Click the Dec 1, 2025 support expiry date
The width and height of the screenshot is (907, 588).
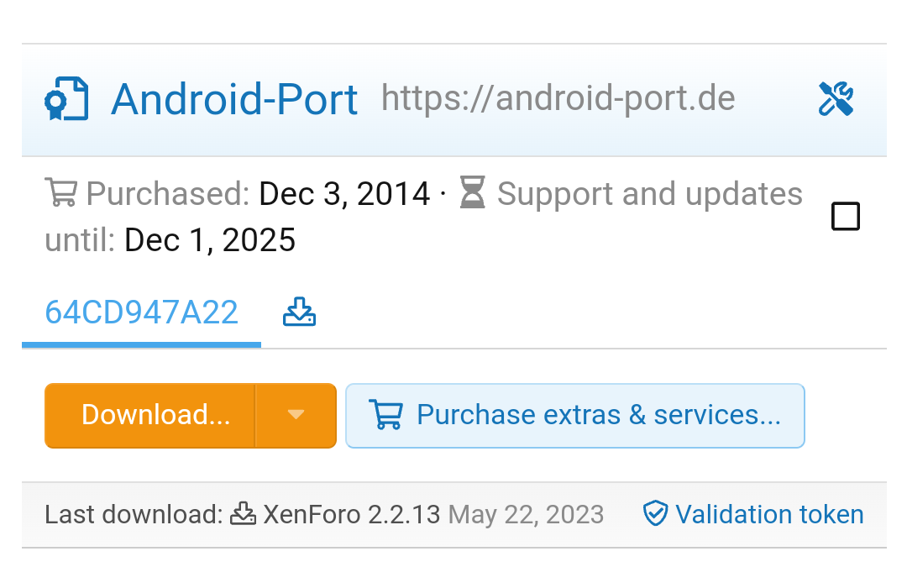[210, 241]
